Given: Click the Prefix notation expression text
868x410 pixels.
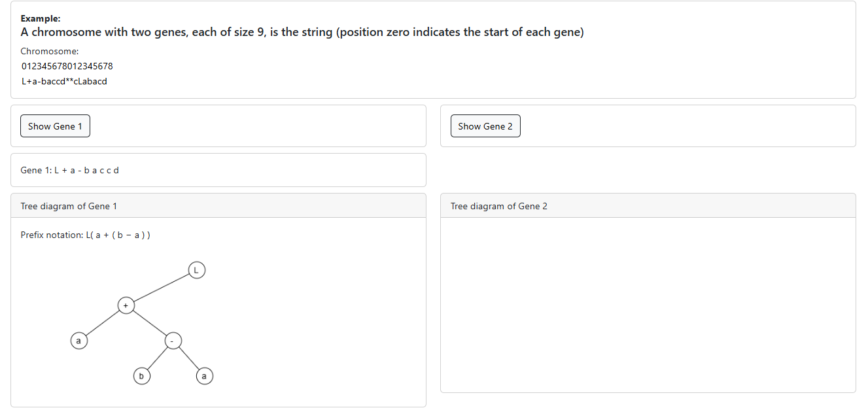Looking at the screenshot, I should [x=85, y=235].
